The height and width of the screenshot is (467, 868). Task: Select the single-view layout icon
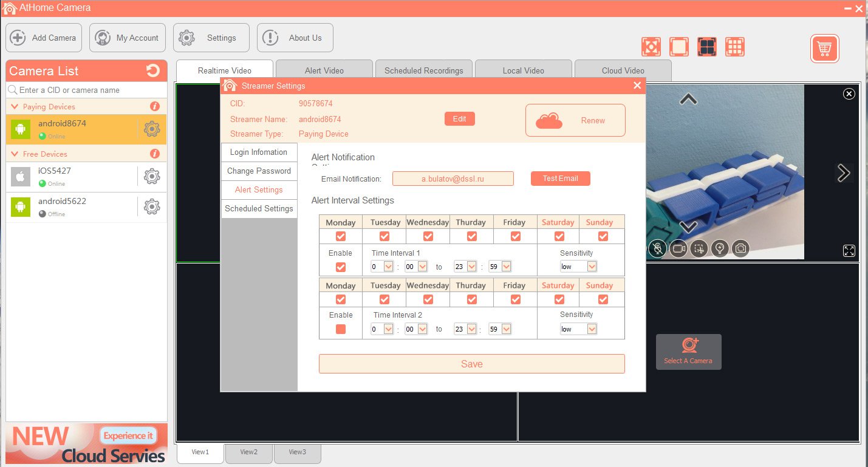pyautogui.click(x=679, y=47)
